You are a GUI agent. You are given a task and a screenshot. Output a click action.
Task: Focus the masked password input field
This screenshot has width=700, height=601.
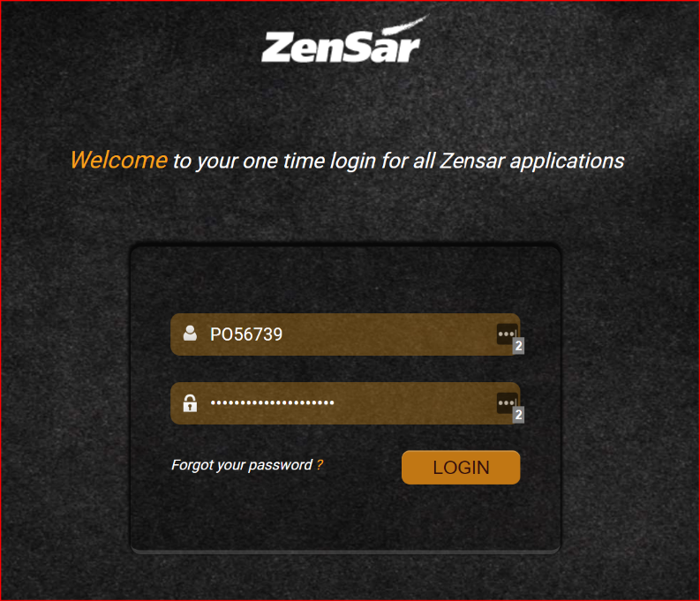345,403
